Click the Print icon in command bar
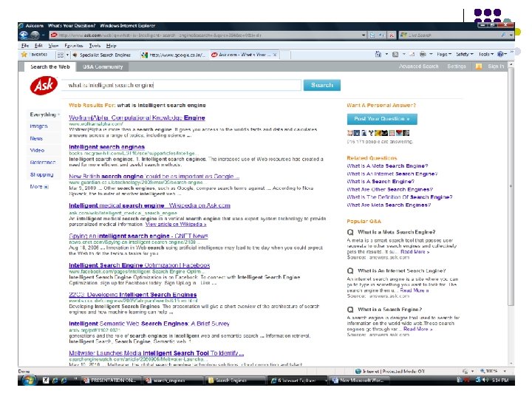 (x=423, y=54)
